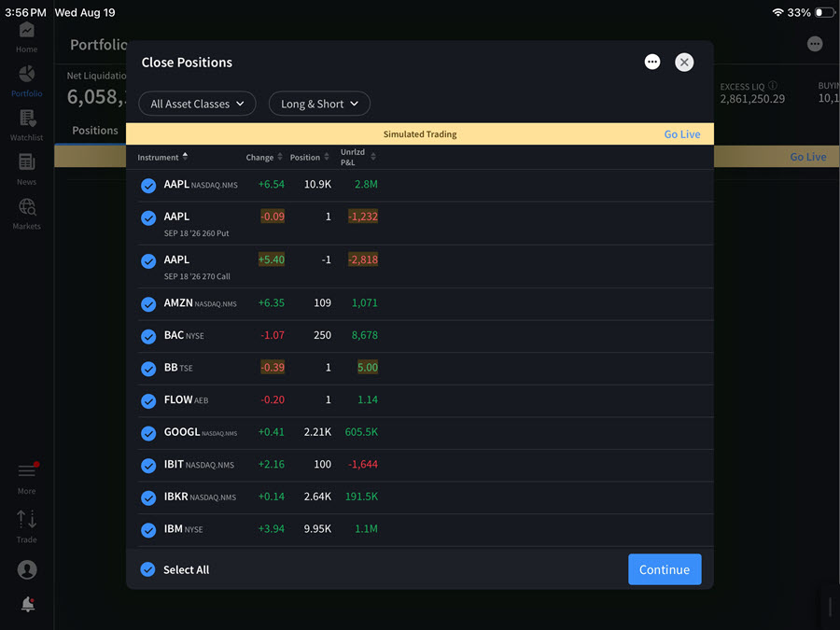This screenshot has height=630, width=840.
Task: Open the Home sidebar icon
Action: 26,31
